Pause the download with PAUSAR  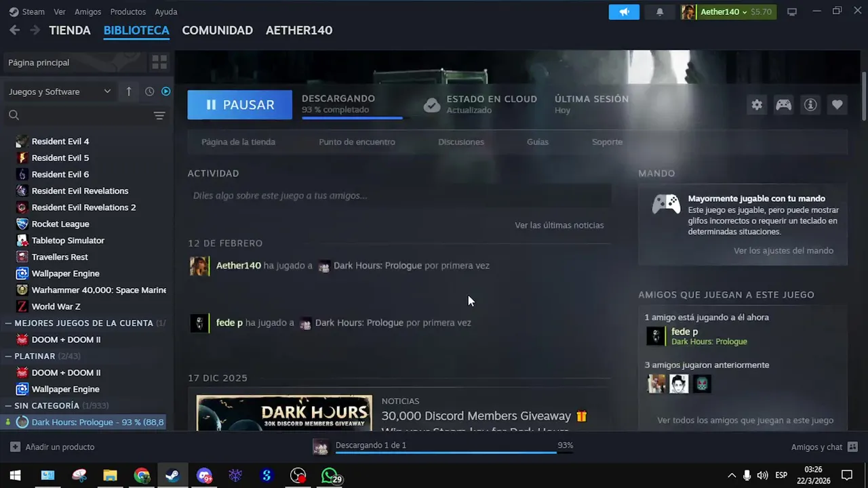click(x=240, y=105)
